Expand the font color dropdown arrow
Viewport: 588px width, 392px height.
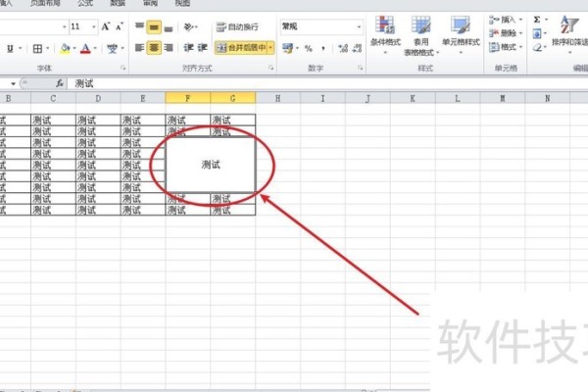95,48
